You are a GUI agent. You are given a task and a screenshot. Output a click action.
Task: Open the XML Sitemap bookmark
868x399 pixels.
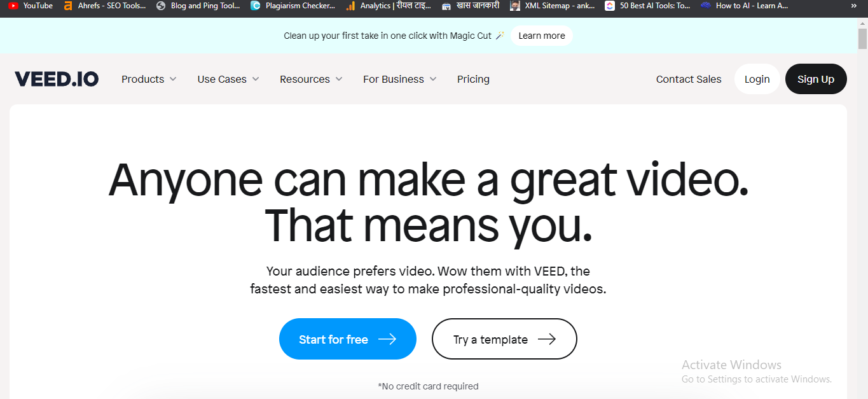pyautogui.click(x=553, y=6)
